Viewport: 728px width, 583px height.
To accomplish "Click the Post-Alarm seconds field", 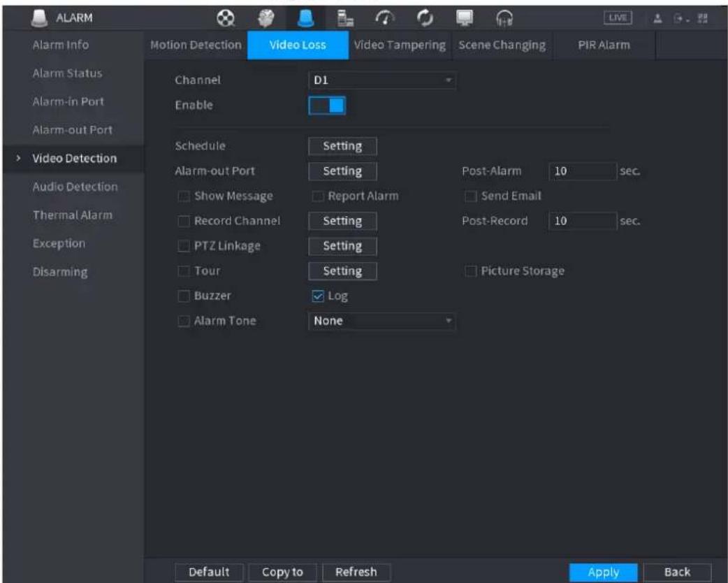I will 583,171.
